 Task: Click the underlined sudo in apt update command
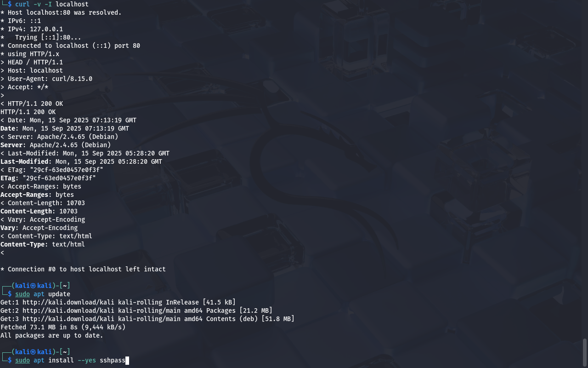click(23, 294)
